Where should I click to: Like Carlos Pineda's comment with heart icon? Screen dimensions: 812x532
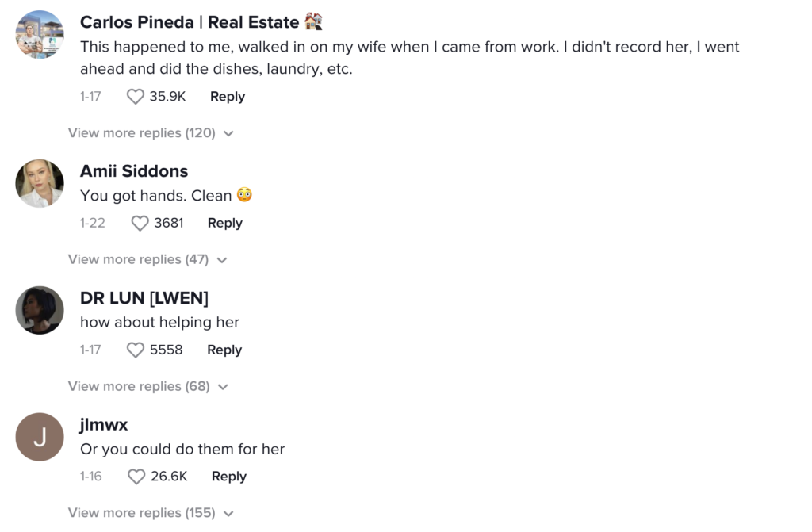(x=135, y=97)
